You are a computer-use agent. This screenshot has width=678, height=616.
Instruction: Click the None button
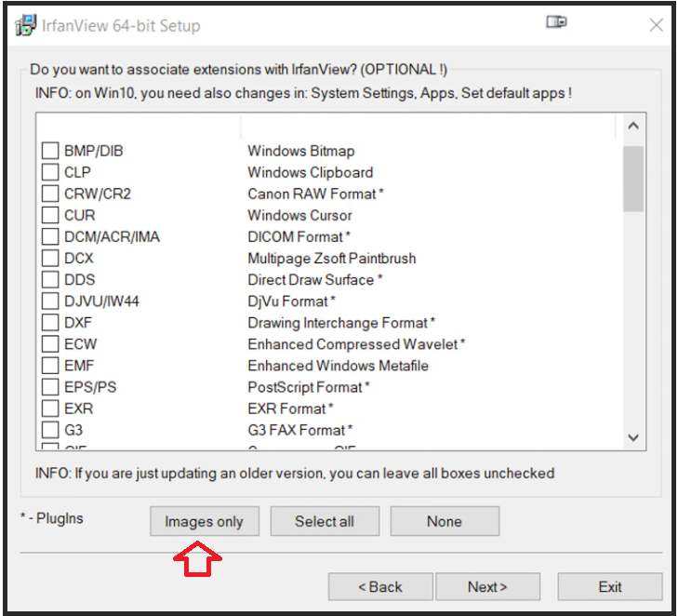(445, 521)
